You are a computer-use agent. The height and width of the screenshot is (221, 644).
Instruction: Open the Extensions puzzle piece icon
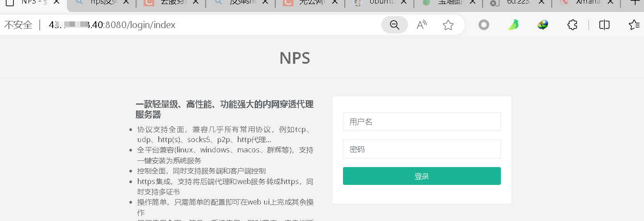click(x=573, y=25)
